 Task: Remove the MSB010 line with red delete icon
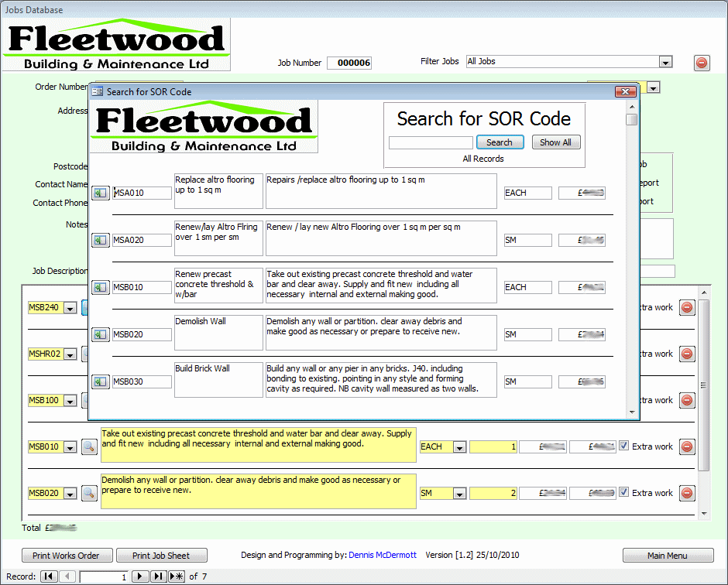[687, 446]
